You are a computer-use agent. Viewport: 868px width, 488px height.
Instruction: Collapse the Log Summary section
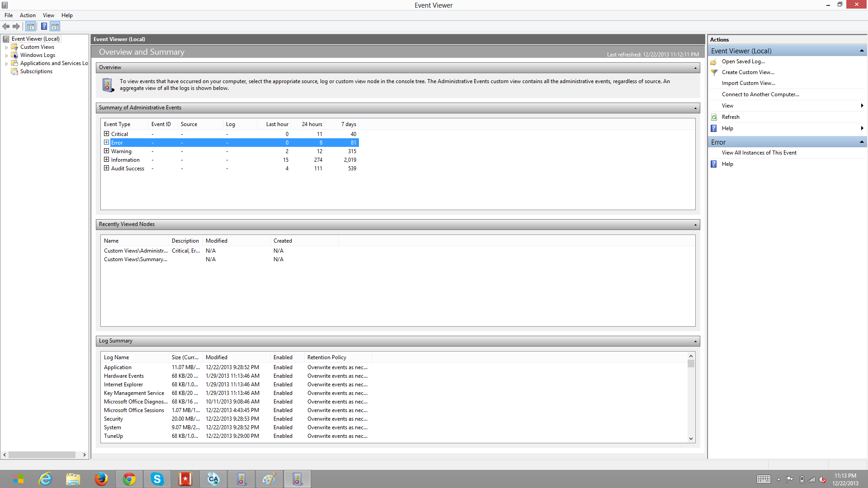[695, 341]
